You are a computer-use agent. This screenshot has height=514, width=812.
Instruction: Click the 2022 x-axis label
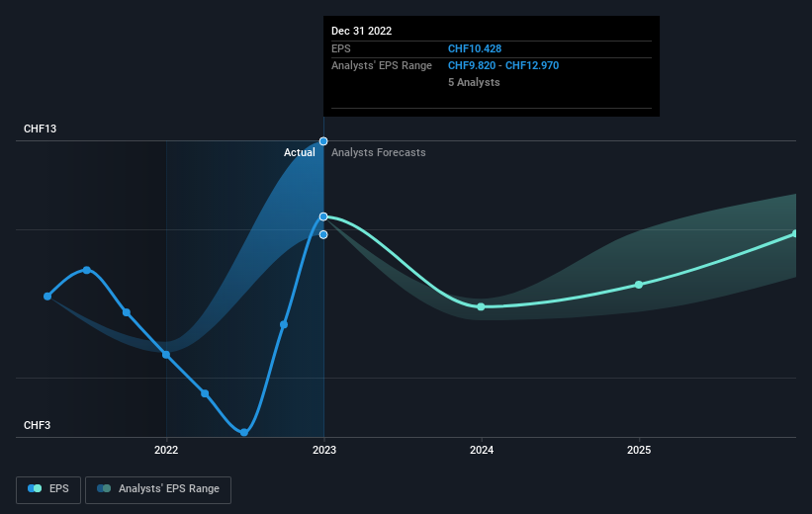[x=166, y=450]
